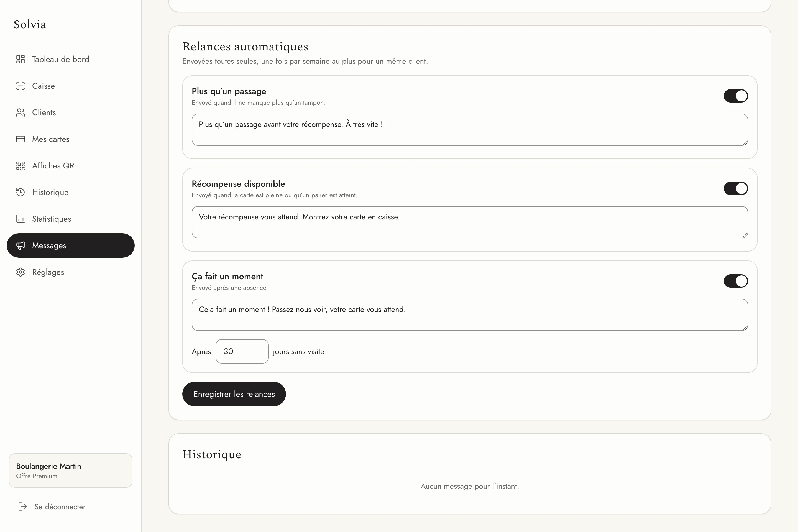Click the Offre Premium label
This screenshot has width=798, height=532.
[x=37, y=476]
